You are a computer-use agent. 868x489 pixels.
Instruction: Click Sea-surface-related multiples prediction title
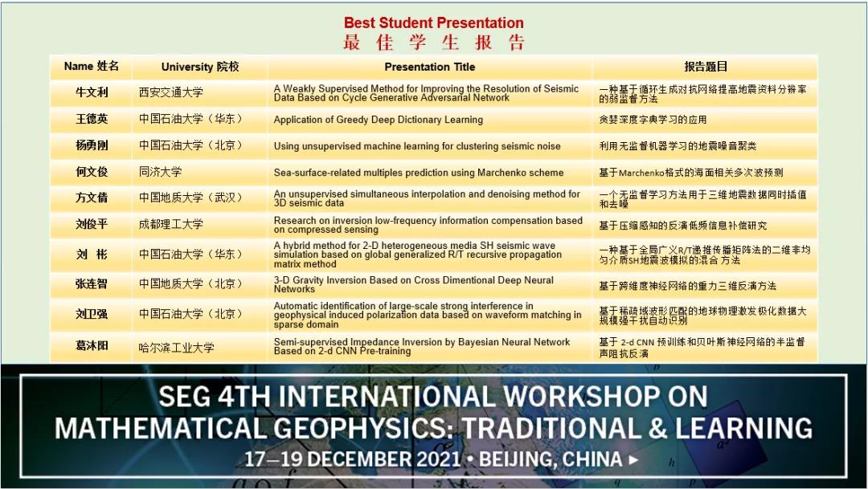tap(418, 173)
